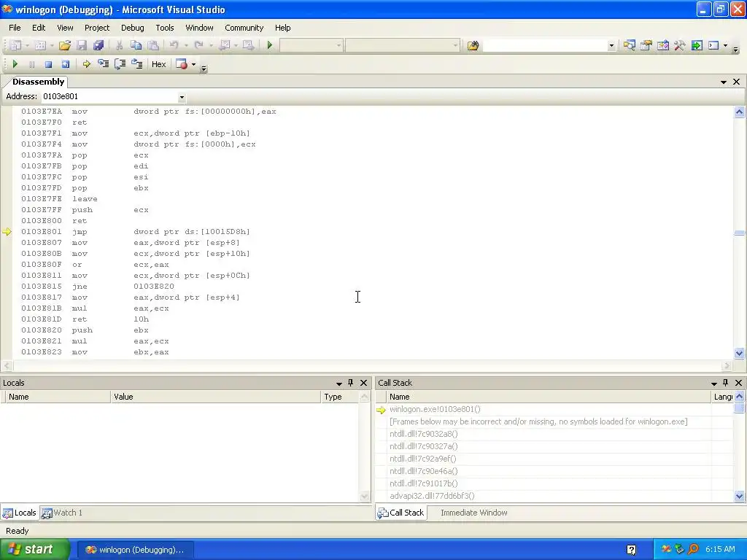
Task: Switch to the Immediate Window tab
Action: coord(474,513)
